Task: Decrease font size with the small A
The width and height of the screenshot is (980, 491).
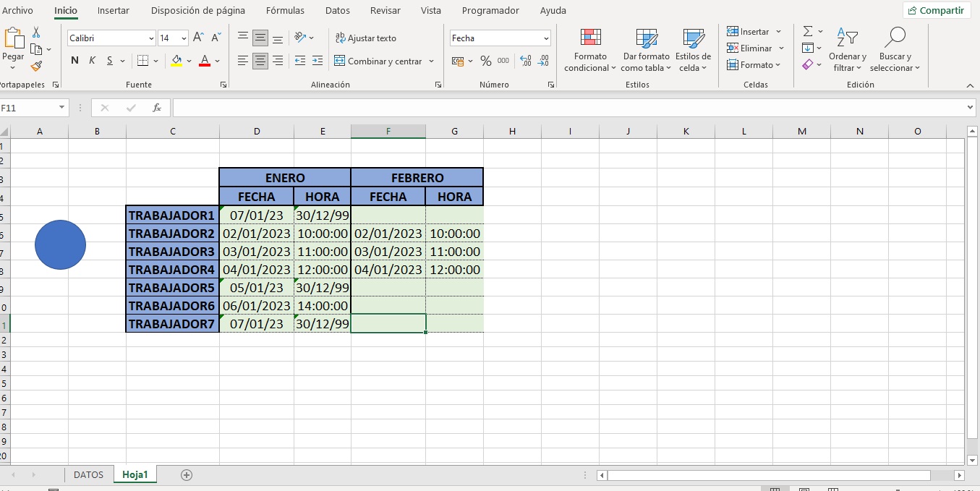Action: coord(216,38)
